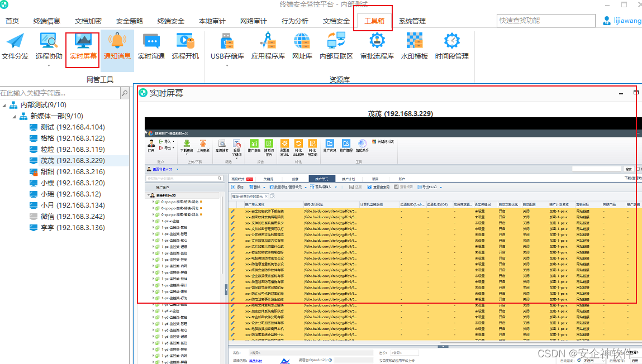The width and height of the screenshot is (642, 364).
Task: Minimize the 实时屏幕 panel
Action: pyautogui.click(x=621, y=94)
